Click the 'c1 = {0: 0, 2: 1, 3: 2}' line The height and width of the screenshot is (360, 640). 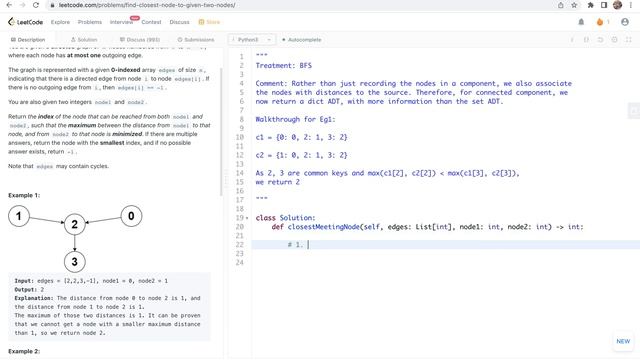point(302,137)
